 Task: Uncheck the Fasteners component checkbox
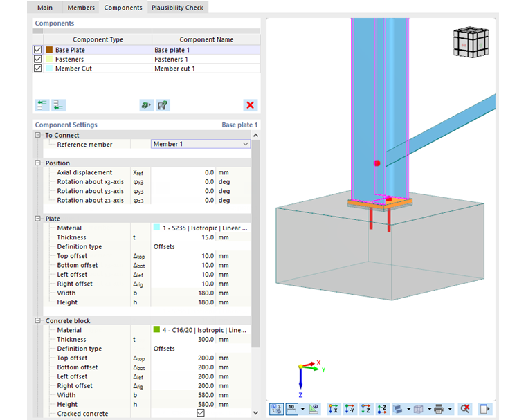[37, 59]
